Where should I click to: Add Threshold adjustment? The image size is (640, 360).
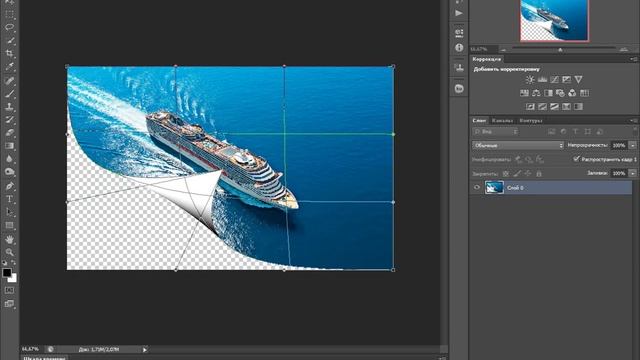tap(554, 107)
